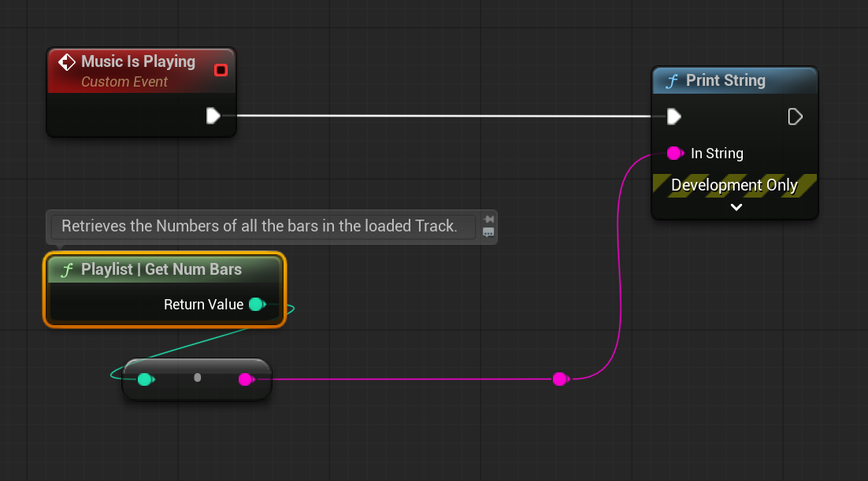Image resolution: width=868 pixels, height=481 pixels.
Task: Toggle comment bubble visibility on Get Num Bars
Action: click(488, 232)
